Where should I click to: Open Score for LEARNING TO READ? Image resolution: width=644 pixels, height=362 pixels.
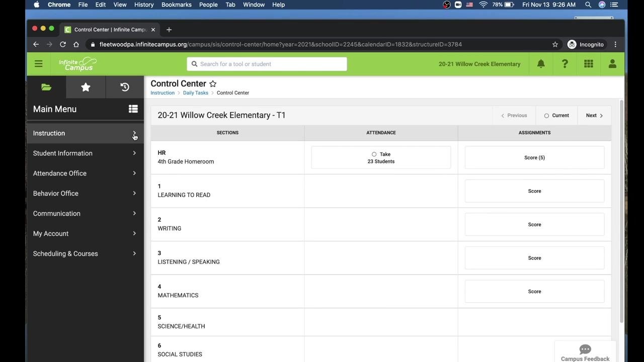(534, 191)
